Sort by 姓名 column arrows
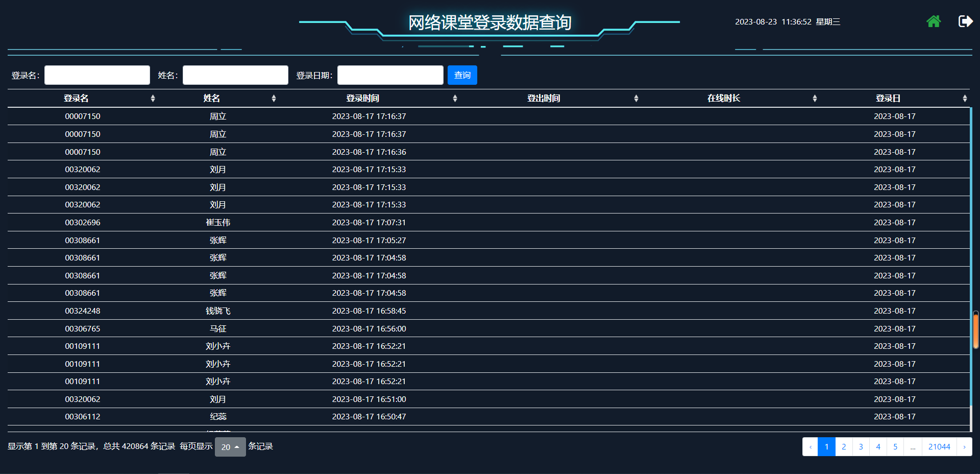Screen dimensions: 980x474 (274, 99)
